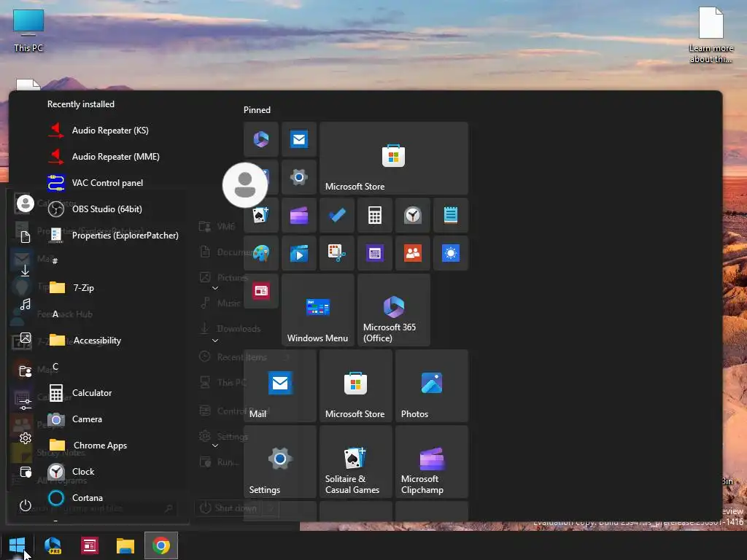
Task: Open the small red News tile
Action: tap(261, 291)
